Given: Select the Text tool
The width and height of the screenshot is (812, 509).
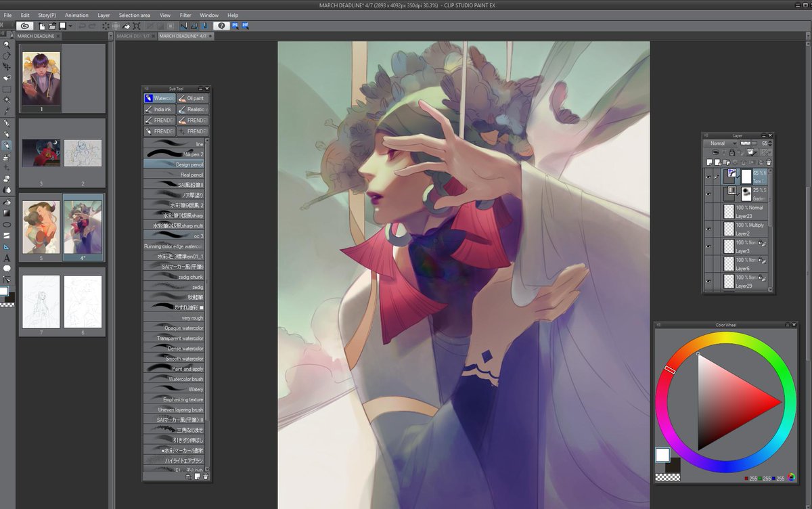Looking at the screenshot, I should (7, 257).
